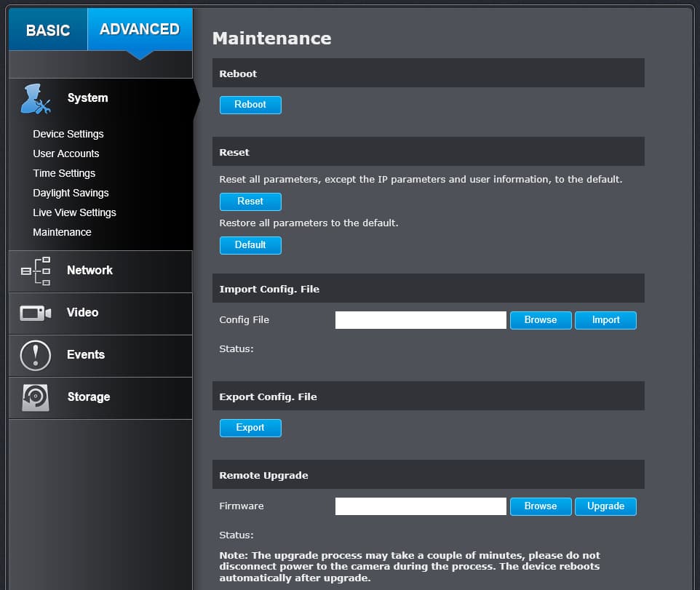The image size is (700, 590).
Task: Click the Video camera icon
Action: tap(36, 313)
